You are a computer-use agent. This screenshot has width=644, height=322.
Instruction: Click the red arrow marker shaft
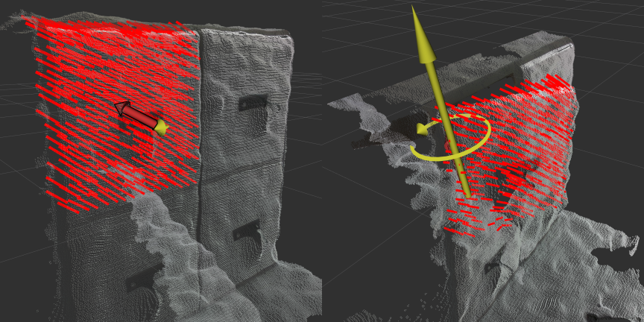click(x=140, y=116)
